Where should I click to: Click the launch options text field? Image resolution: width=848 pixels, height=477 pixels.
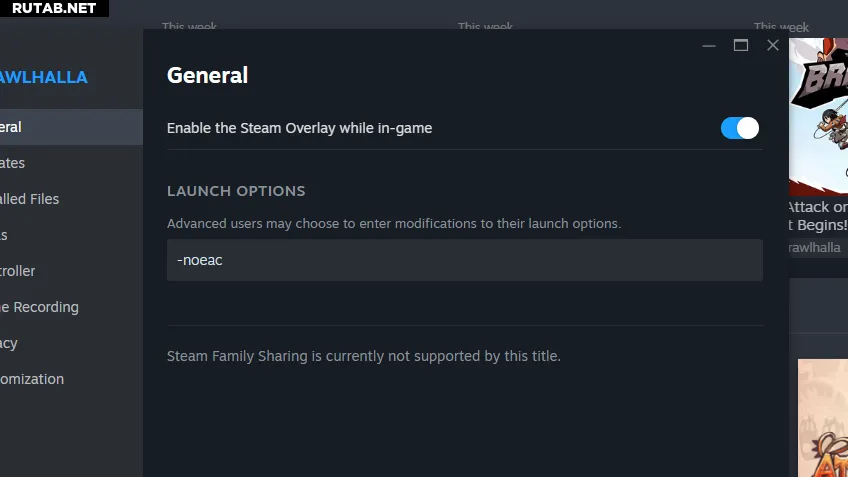pos(464,260)
